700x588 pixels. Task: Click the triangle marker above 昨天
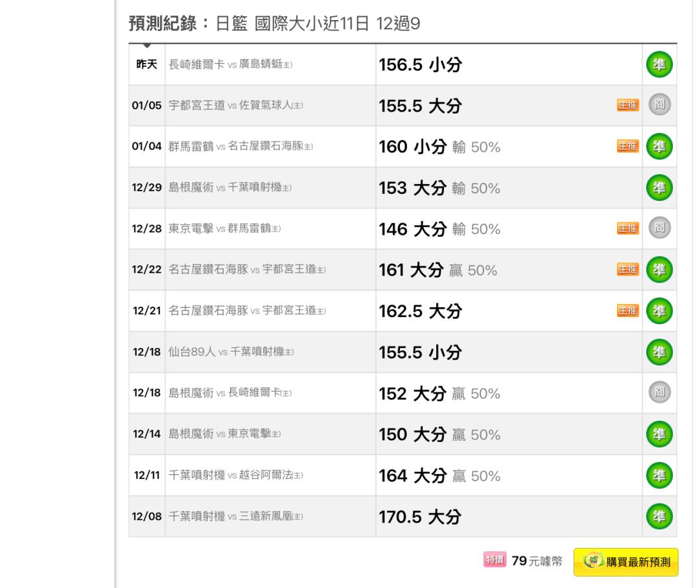pyautogui.click(x=147, y=46)
